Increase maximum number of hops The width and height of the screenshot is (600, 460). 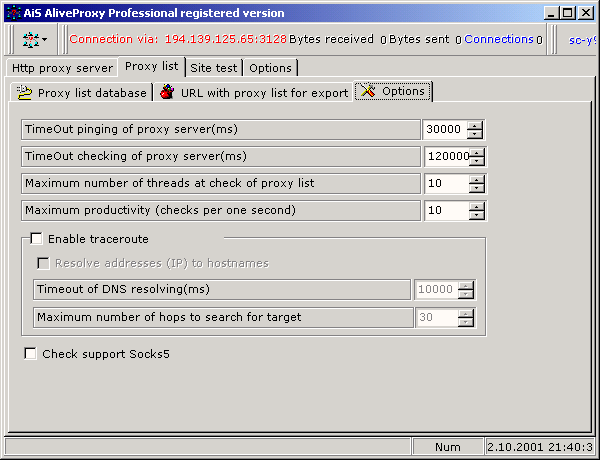click(x=466, y=313)
